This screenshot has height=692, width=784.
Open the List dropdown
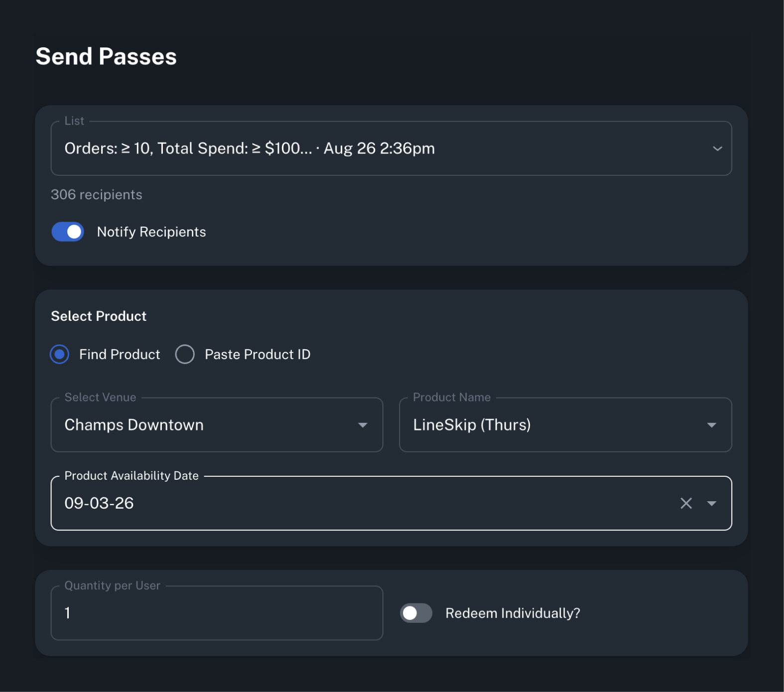pos(391,148)
